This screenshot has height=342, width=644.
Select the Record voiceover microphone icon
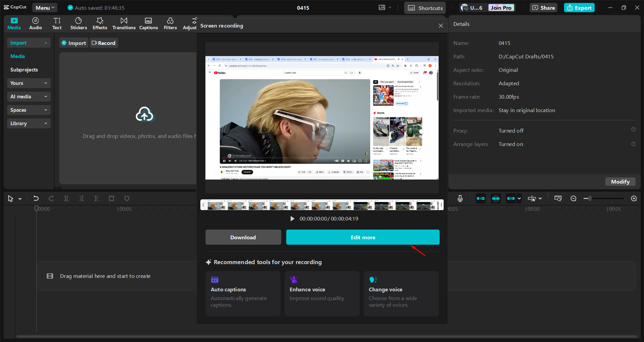click(x=459, y=198)
